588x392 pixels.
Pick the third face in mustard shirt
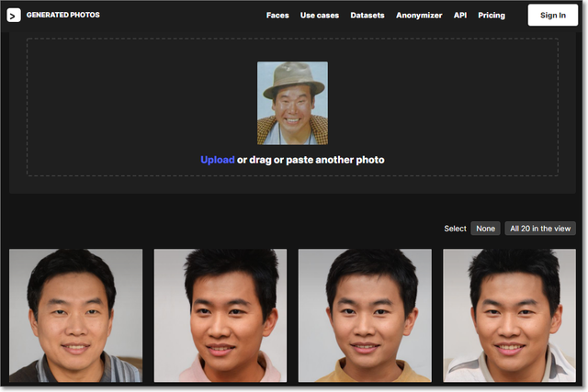(365, 315)
